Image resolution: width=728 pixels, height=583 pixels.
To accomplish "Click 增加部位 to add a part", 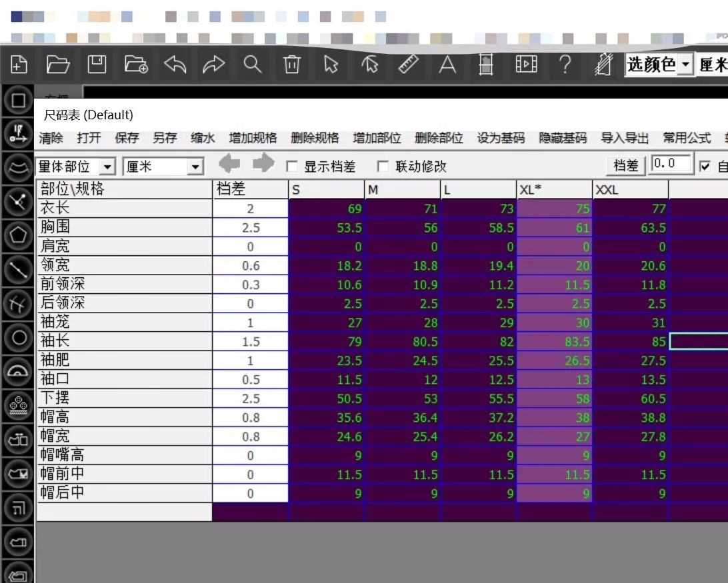I will click(377, 138).
